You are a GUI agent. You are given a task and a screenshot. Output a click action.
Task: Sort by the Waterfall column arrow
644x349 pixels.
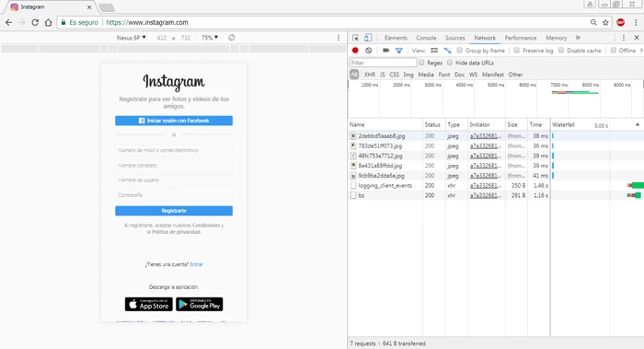click(x=638, y=124)
